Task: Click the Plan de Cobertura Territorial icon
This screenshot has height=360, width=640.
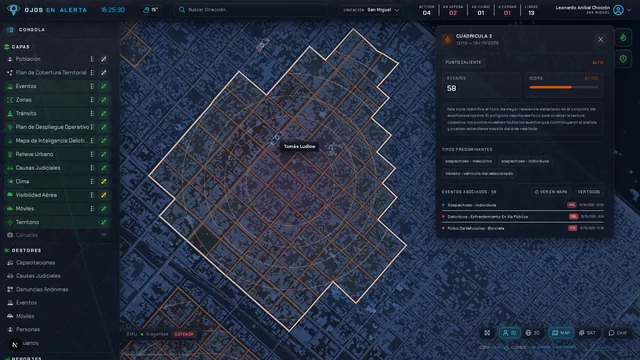Action: pos(10,73)
